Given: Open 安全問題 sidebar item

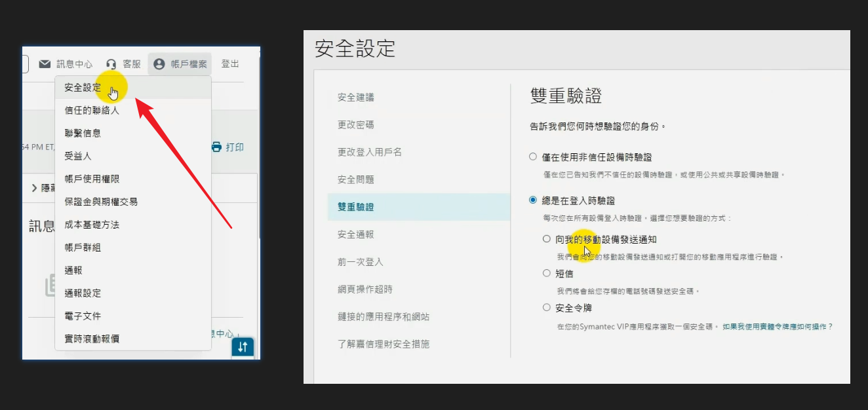Looking at the screenshot, I should (356, 179).
